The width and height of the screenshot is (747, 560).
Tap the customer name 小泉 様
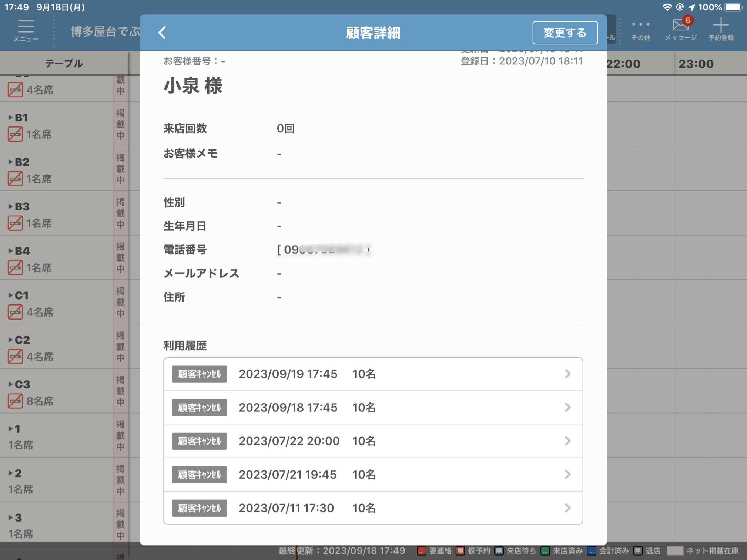[193, 85]
